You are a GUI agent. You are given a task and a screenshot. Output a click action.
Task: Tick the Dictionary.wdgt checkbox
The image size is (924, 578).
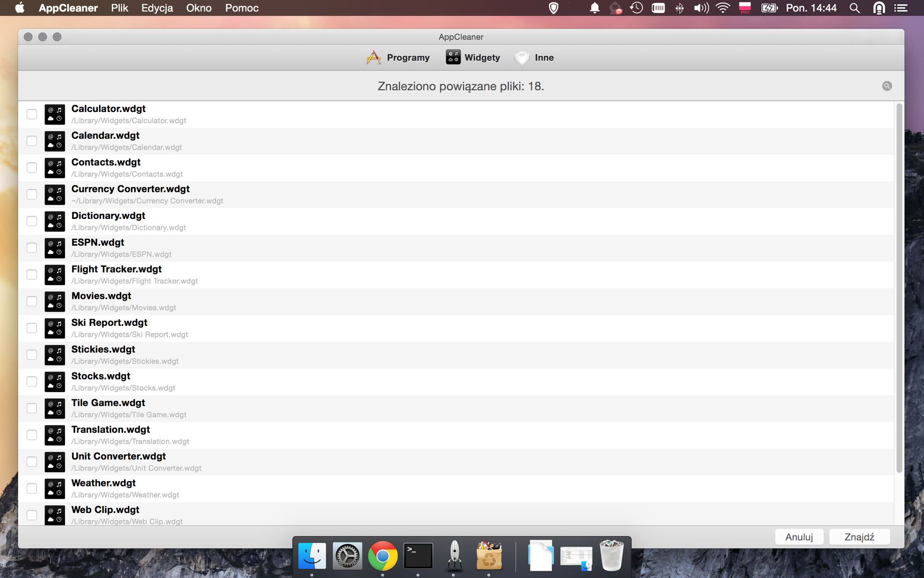pos(32,221)
